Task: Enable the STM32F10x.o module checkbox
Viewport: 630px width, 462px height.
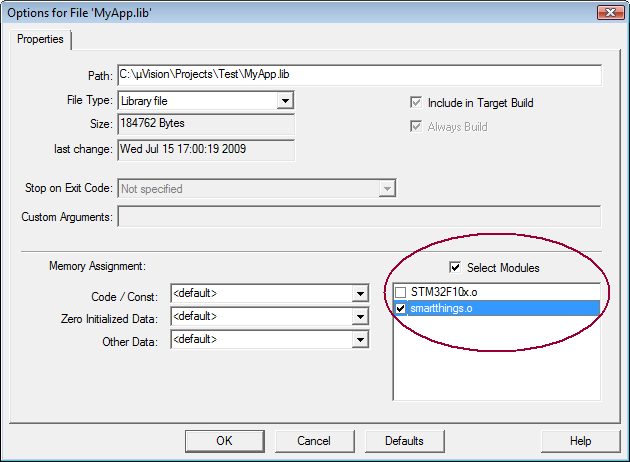Action: click(401, 292)
